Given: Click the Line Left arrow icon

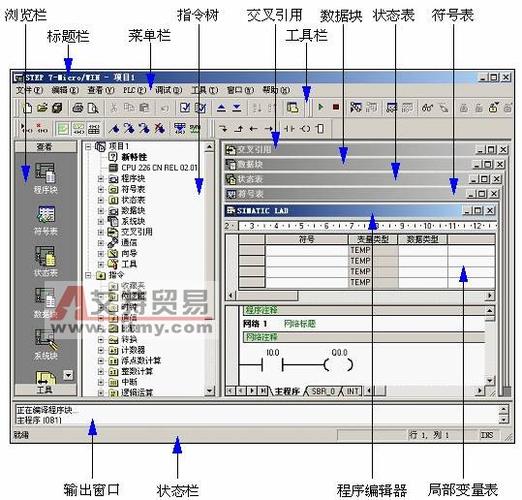Looking at the screenshot, I should coord(253,128).
